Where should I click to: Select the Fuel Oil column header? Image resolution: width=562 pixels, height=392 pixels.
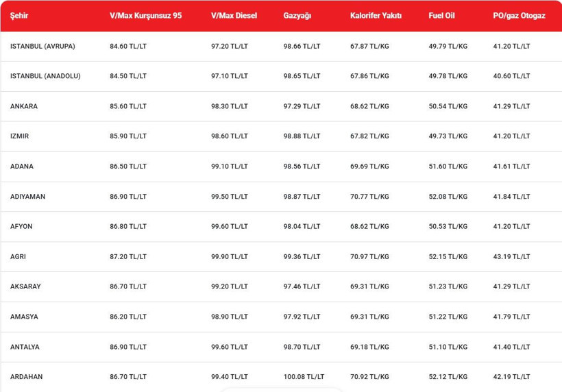click(x=441, y=16)
